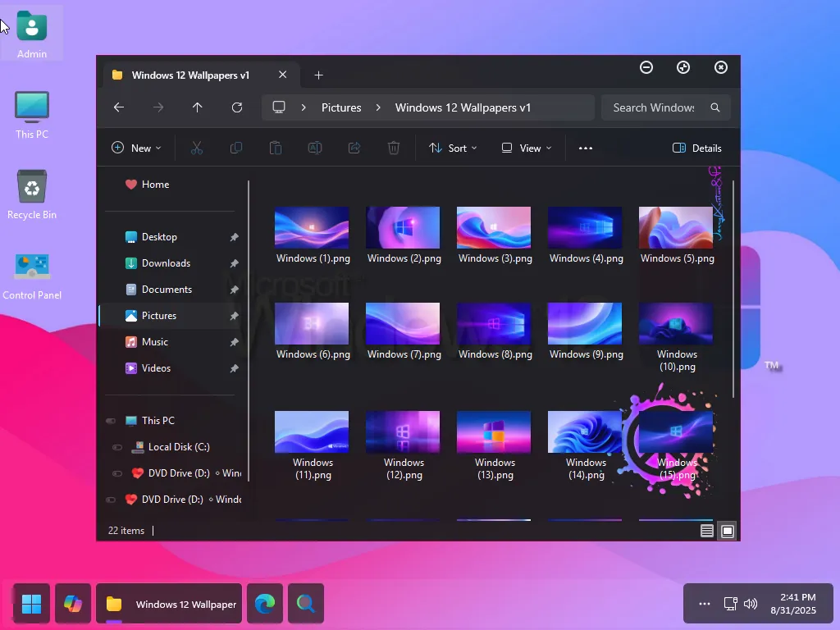Open the Sort dropdown

(x=453, y=148)
